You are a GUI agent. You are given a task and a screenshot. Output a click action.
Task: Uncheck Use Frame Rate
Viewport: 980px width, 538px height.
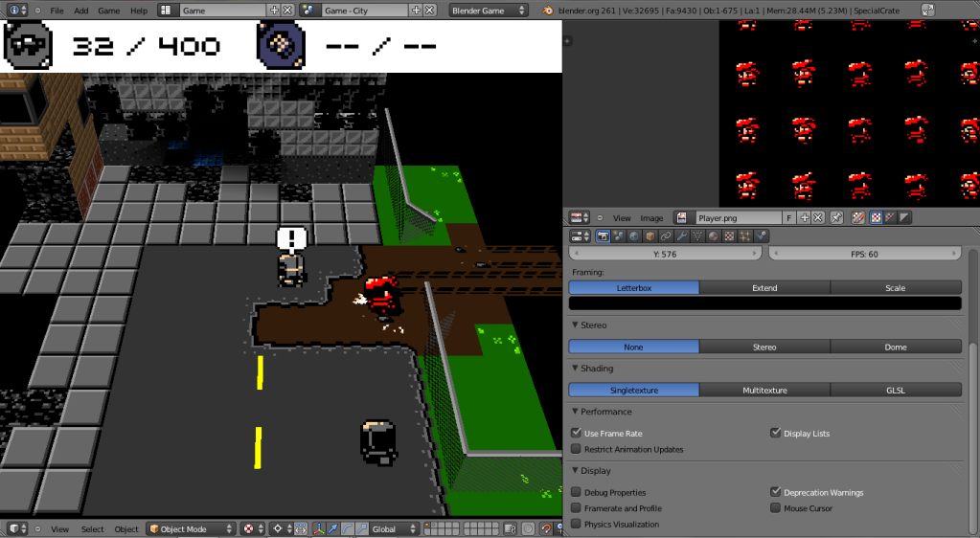[x=577, y=433]
